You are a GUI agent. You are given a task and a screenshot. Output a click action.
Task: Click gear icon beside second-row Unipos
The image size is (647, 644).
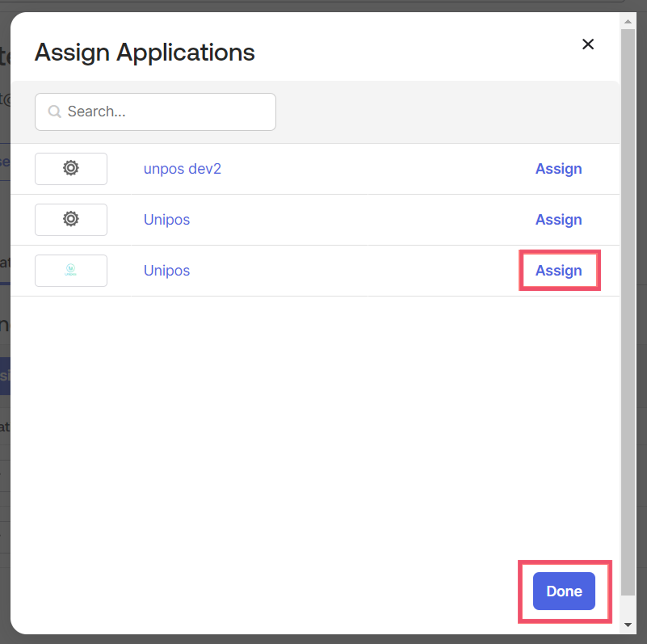coord(71,219)
